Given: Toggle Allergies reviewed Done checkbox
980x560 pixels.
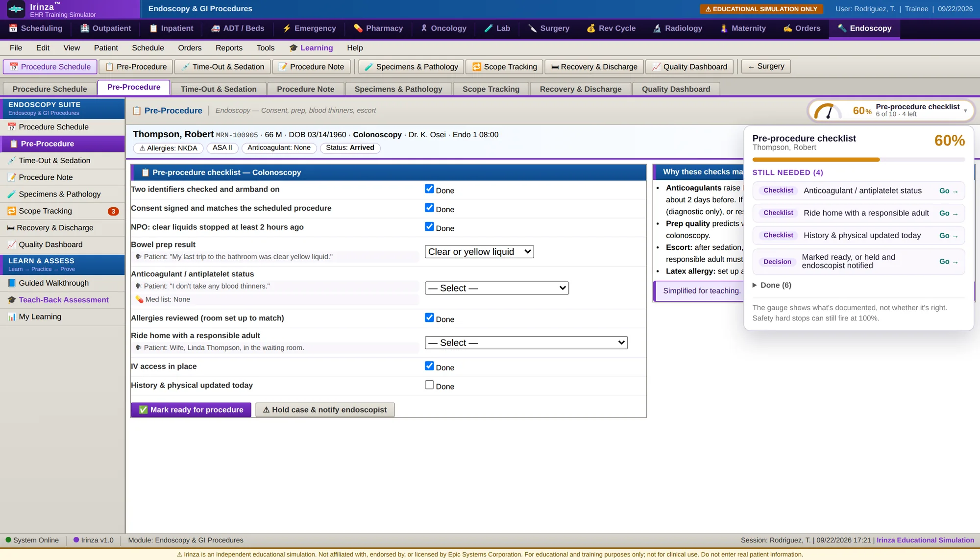Looking at the screenshot, I should (429, 317).
